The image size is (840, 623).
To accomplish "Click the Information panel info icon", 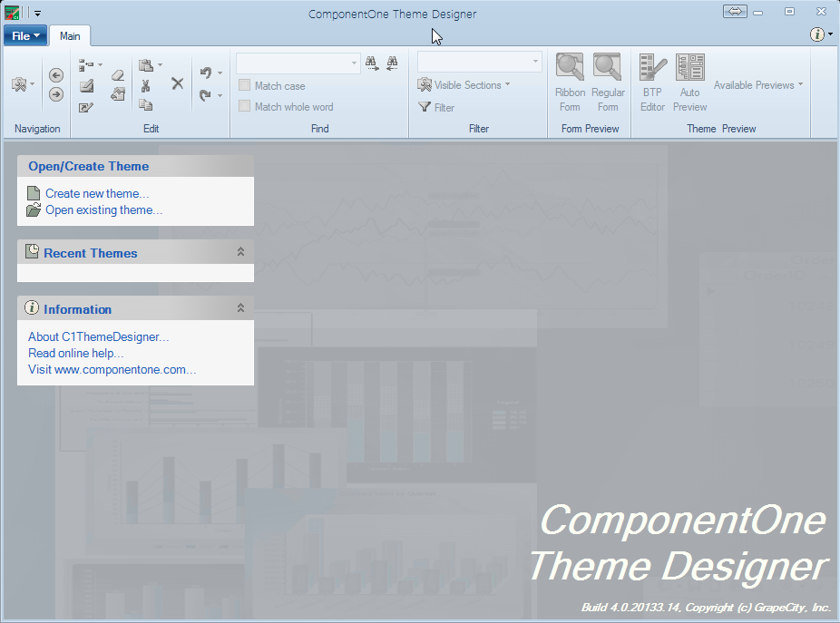I will tap(32, 308).
